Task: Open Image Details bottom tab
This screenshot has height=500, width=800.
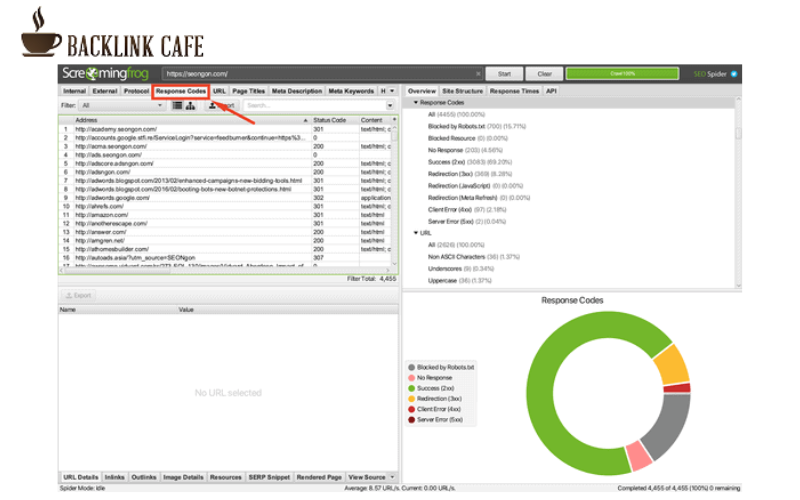Action: [183, 477]
